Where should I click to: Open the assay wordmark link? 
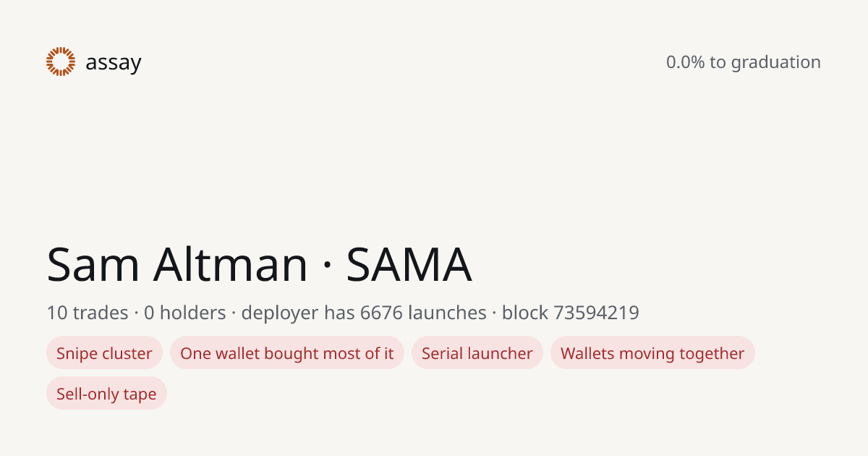click(x=114, y=63)
